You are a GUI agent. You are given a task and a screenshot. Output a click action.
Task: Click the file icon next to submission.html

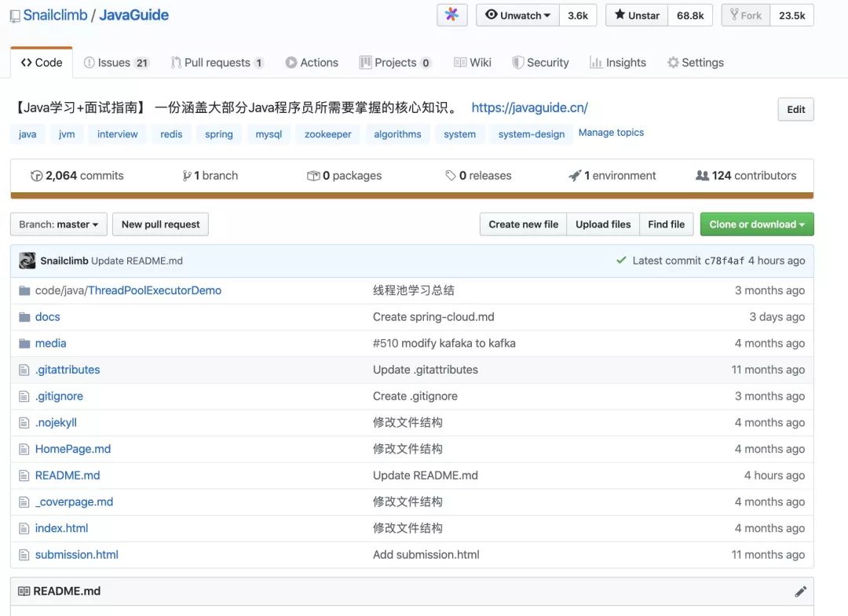pos(24,555)
